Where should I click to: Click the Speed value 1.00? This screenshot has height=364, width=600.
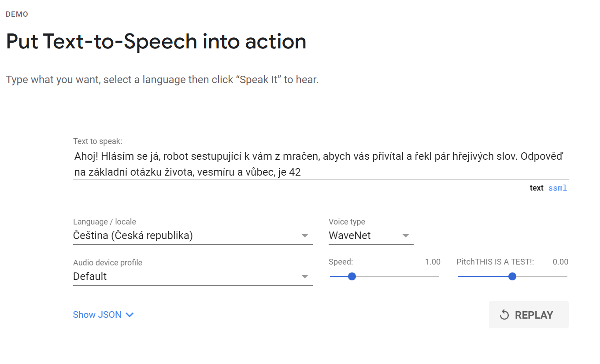432,262
